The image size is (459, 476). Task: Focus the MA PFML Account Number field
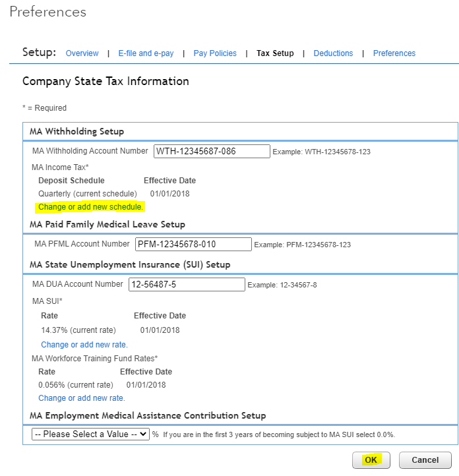193,245
